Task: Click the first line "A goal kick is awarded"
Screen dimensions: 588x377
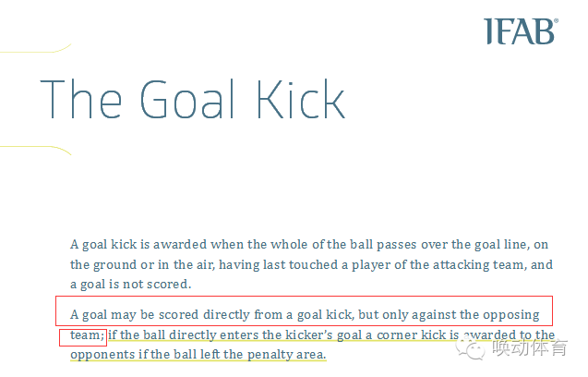Action: click(138, 245)
